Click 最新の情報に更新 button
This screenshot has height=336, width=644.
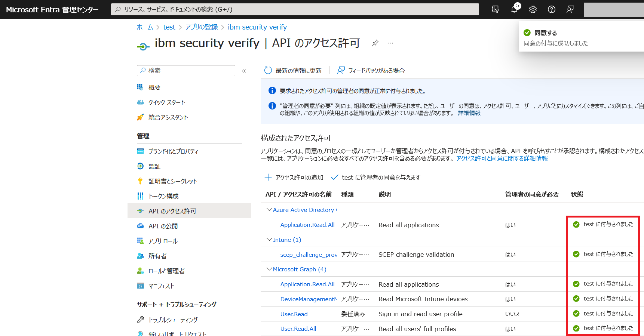293,70
